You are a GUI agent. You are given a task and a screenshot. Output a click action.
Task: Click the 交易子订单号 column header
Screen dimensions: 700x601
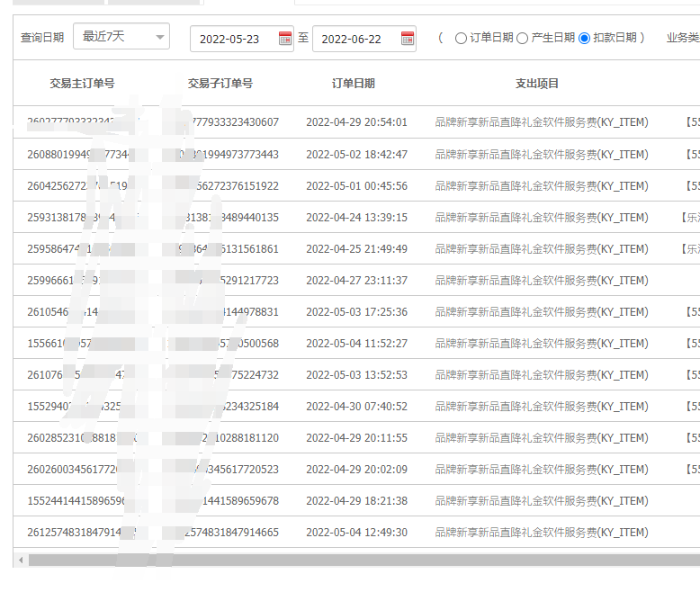pos(220,84)
